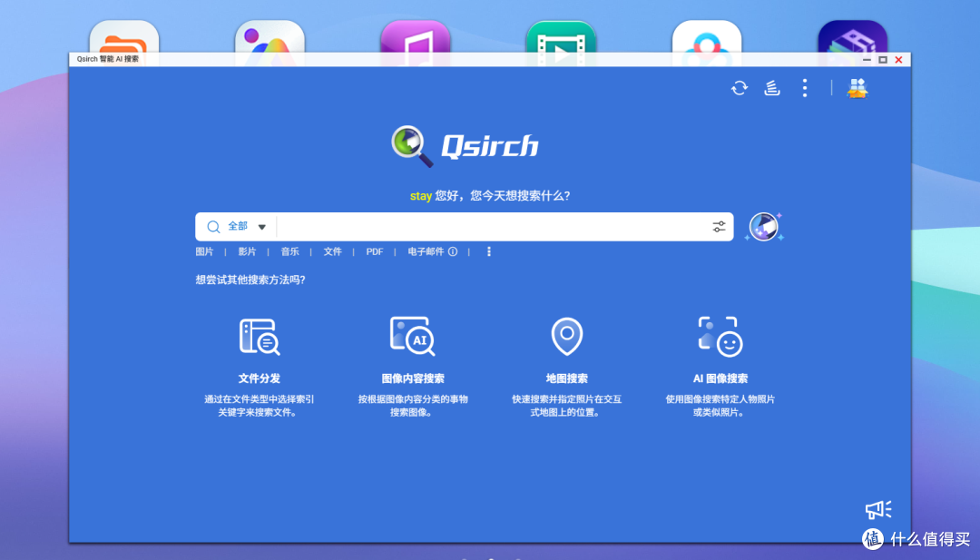
Task: Launch the AI assistant round icon
Action: point(764,227)
